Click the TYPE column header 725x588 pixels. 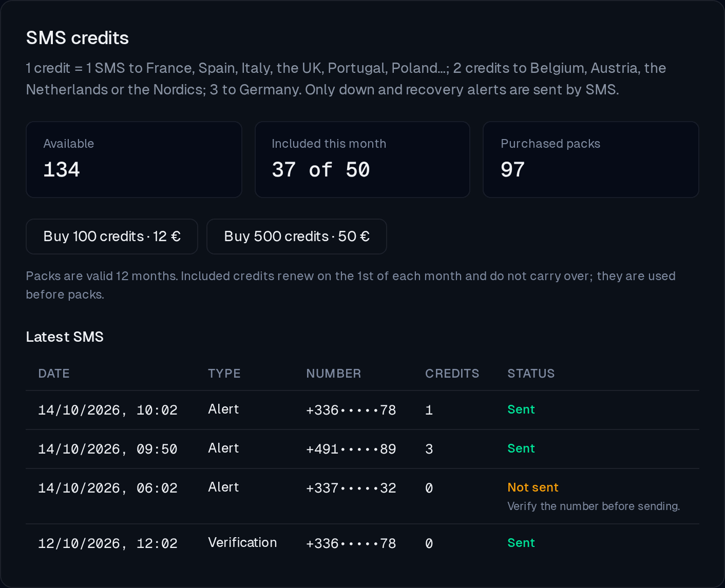(x=224, y=374)
